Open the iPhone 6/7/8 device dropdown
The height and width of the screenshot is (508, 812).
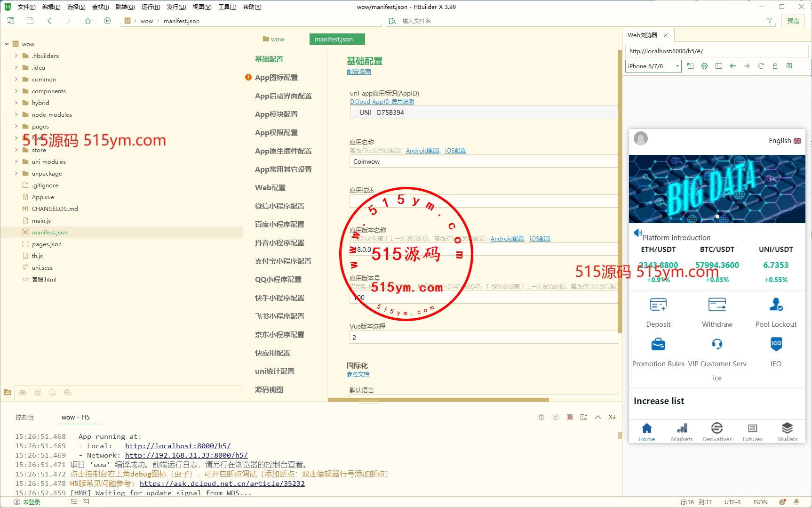point(653,66)
